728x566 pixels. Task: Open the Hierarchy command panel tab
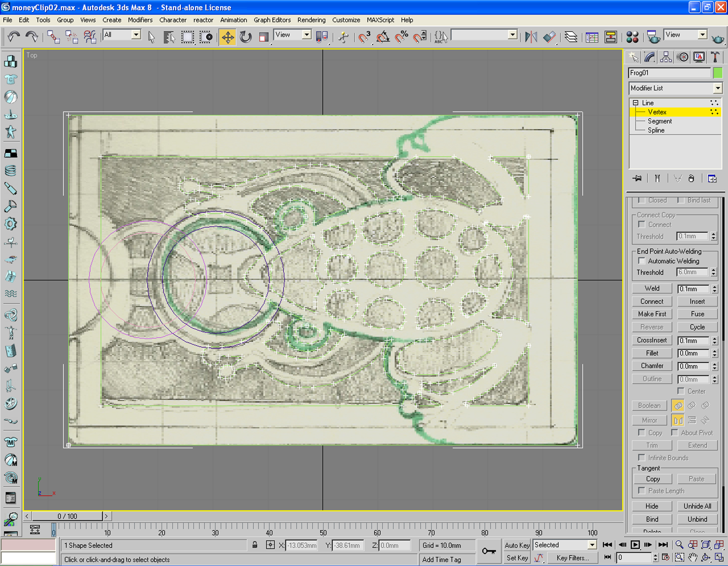[666, 57]
